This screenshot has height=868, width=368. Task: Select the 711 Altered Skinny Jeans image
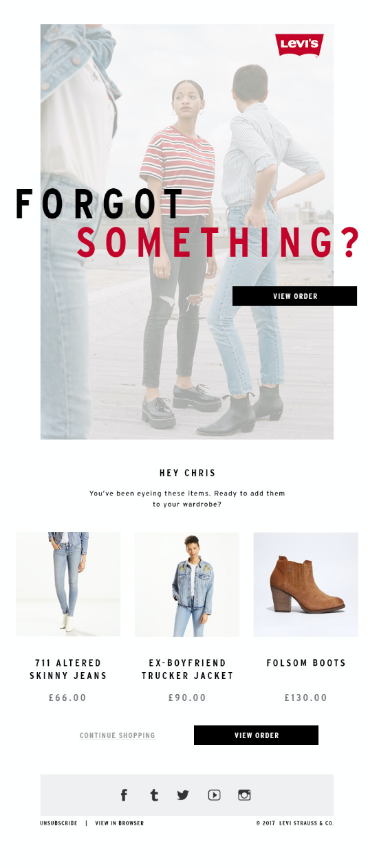(x=68, y=584)
